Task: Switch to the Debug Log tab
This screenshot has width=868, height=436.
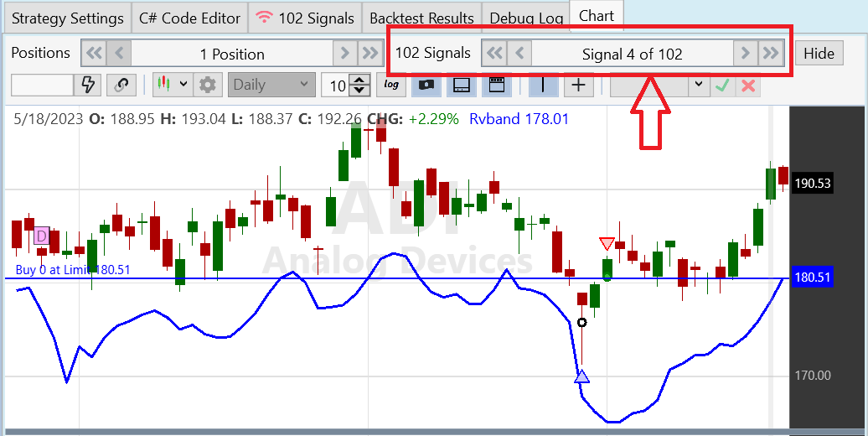Action: pyautogui.click(x=526, y=18)
